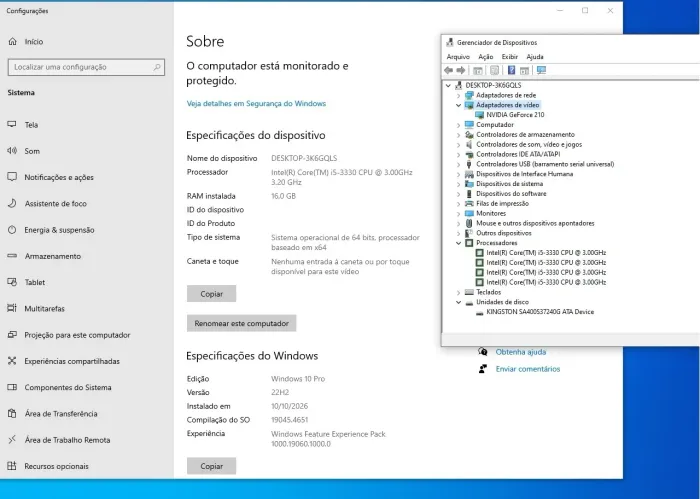Expand Adaptadores de rede
700x499 pixels.
pos(458,96)
